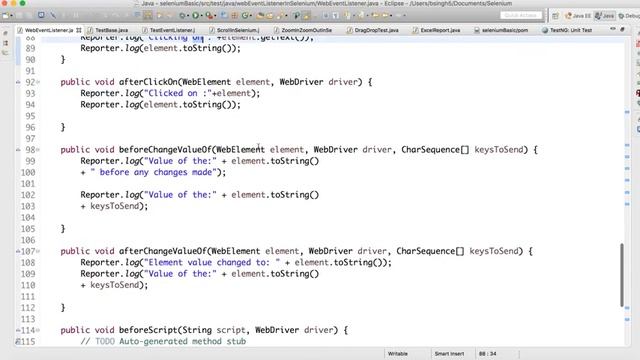Click afterClickOn method name on line 92
Image resolution: width=640 pixels, height=360 pixels.
(x=148, y=82)
